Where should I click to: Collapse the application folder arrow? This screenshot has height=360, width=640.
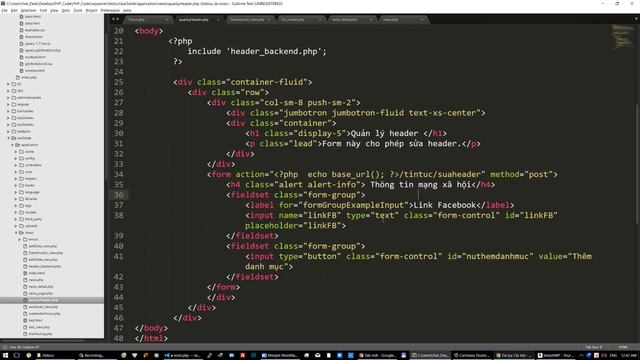click(x=12, y=145)
